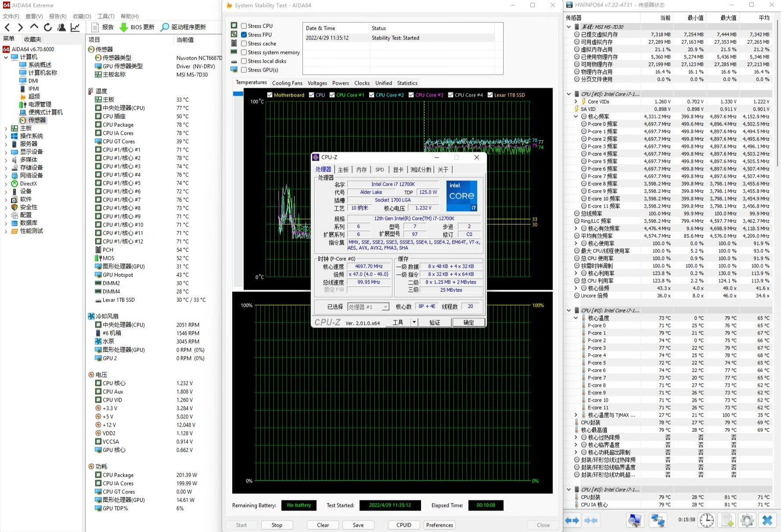This screenshot has height=532, width=781.
Task: Select 电源管理 item in AIDA64 tree
Action: (40, 104)
